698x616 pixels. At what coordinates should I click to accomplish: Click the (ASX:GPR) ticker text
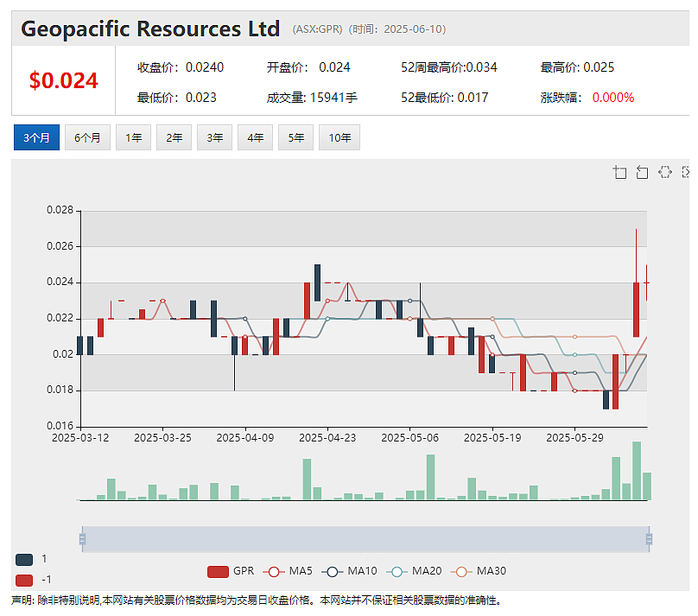317,29
